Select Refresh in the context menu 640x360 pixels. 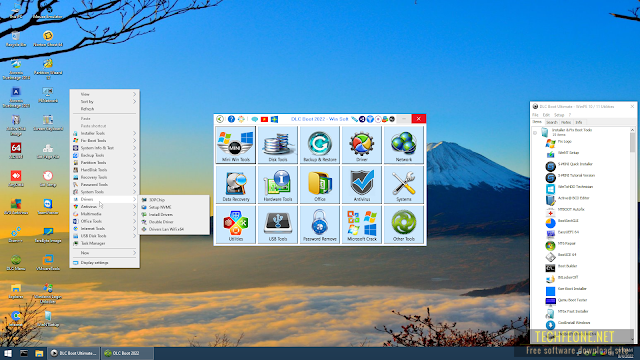pos(105,109)
